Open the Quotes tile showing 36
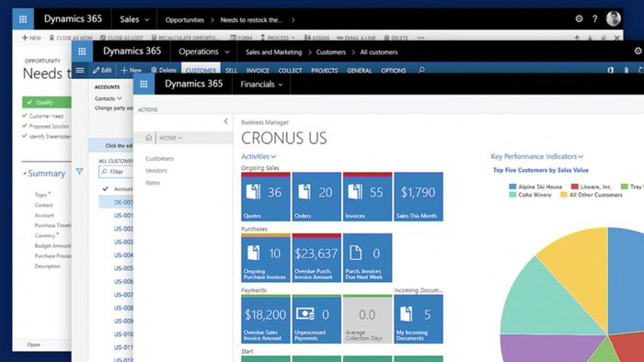 [266, 197]
